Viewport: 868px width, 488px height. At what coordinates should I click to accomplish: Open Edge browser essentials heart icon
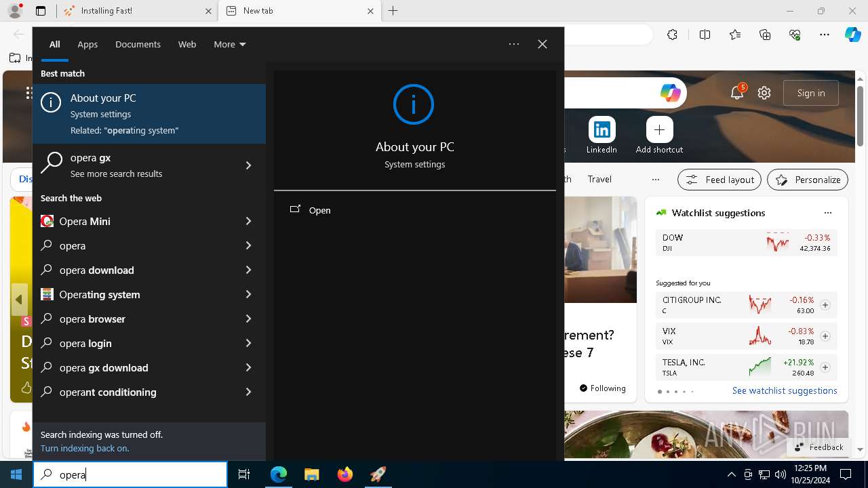[795, 35]
